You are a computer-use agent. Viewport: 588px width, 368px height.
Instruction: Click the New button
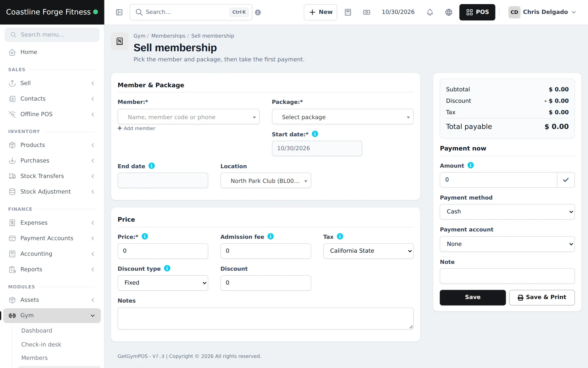pyautogui.click(x=320, y=12)
